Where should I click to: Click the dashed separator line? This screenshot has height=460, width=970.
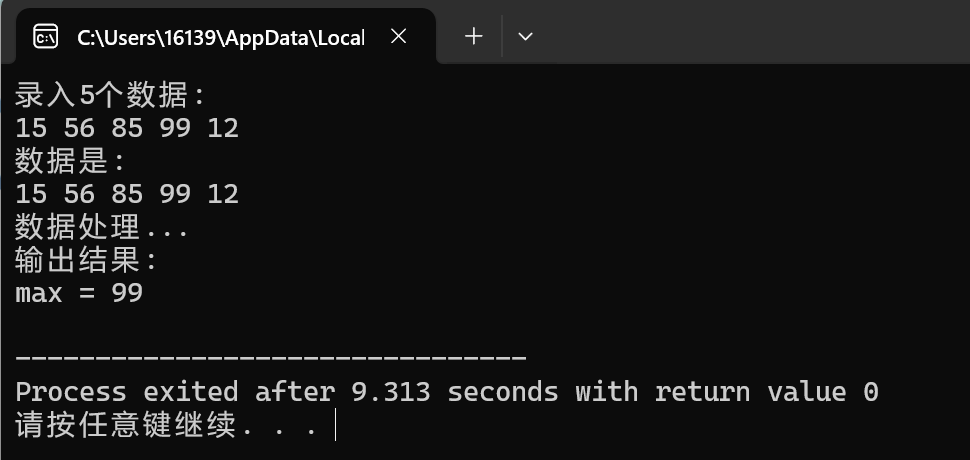(270, 357)
